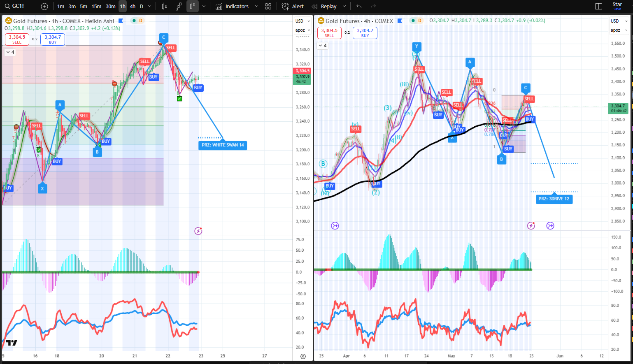Open the layout setup split-pane icon
The width and height of the screenshot is (633, 364).
point(599,7)
